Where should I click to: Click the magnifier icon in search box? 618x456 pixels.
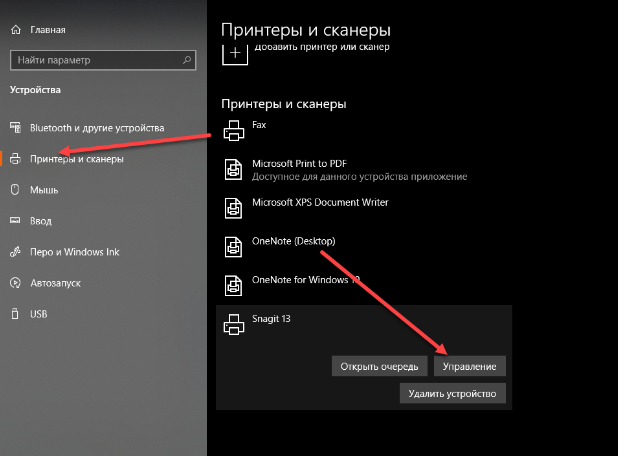coord(187,60)
